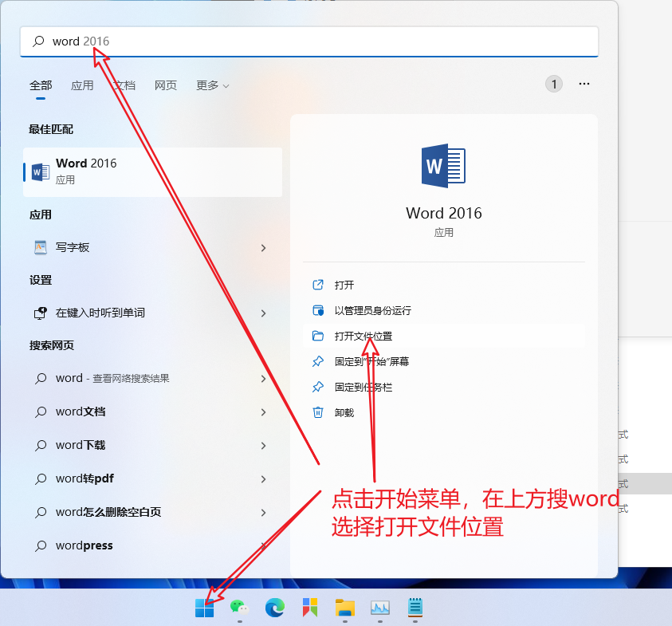Click the Windows Start button in taskbar
672x626 pixels.
(x=205, y=608)
